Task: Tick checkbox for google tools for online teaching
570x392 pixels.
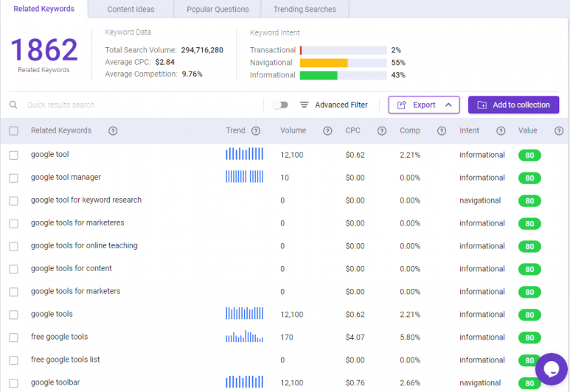Action: (13, 246)
